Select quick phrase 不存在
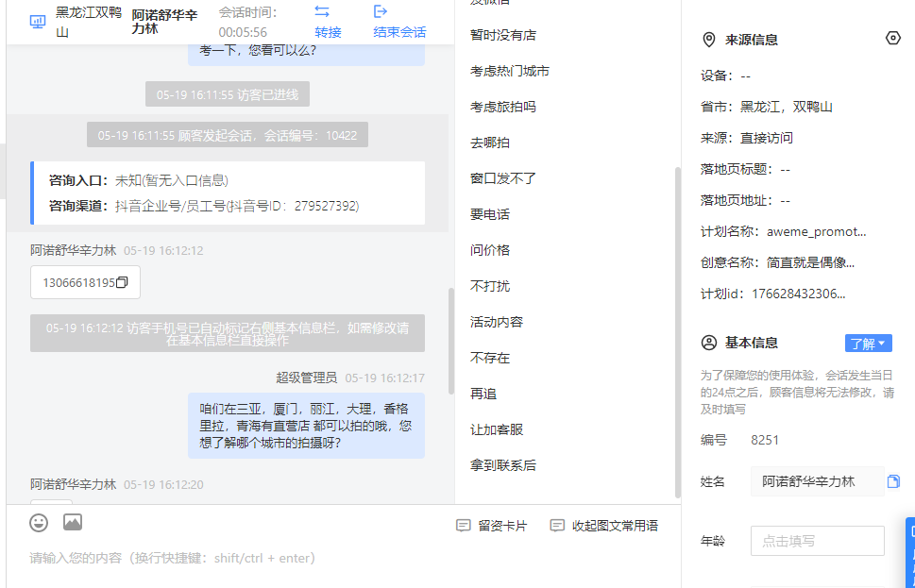Image resolution: width=915 pixels, height=588 pixels. coord(490,358)
